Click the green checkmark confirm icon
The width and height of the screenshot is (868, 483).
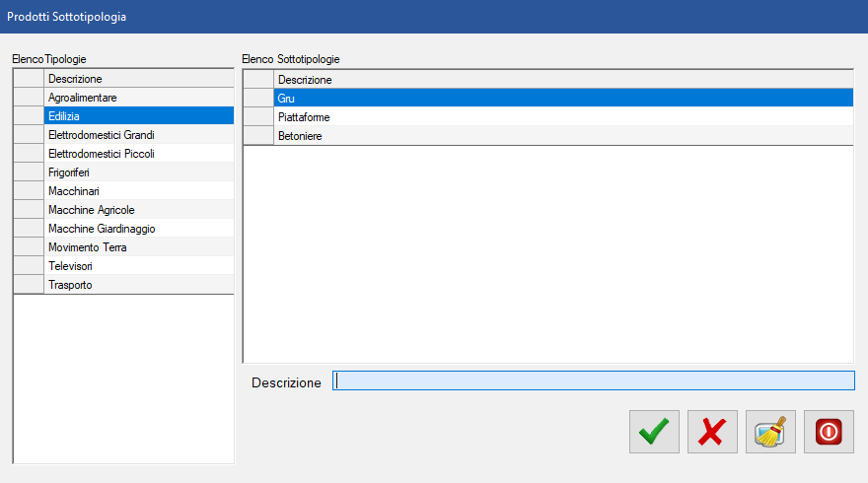(654, 432)
